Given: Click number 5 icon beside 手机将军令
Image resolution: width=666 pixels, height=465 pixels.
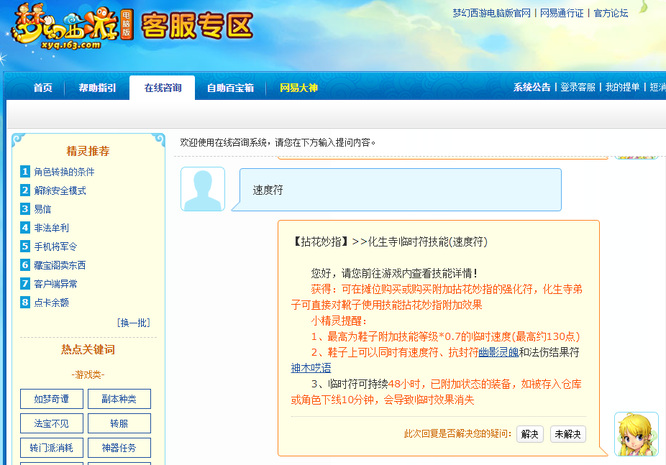Looking at the screenshot, I should coord(25,246).
